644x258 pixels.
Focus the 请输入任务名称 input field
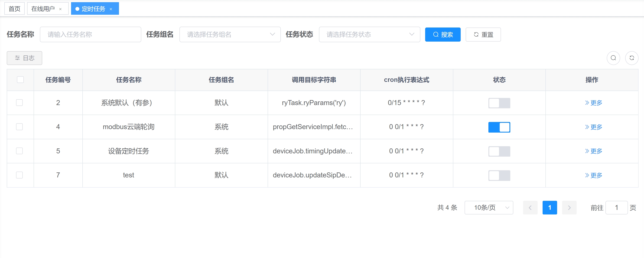click(x=91, y=34)
